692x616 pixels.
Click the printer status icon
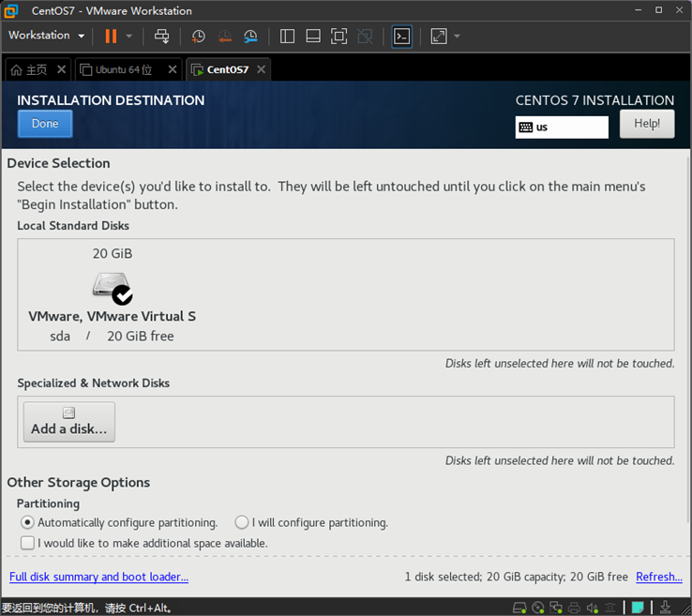click(x=574, y=608)
